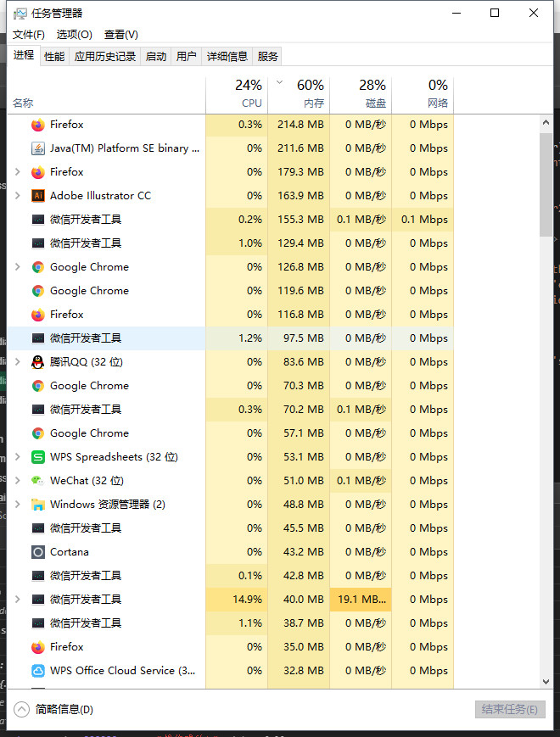Click the scrollbar down arrow

click(x=546, y=682)
